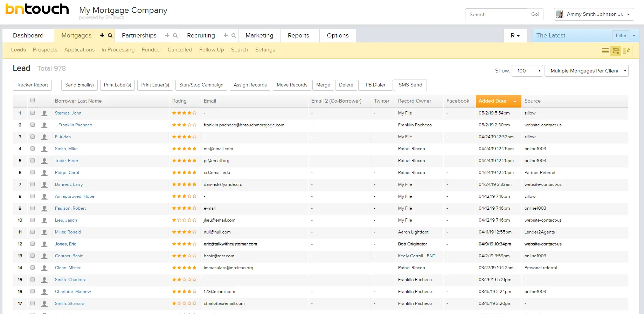The width and height of the screenshot is (644, 314).
Task: Click the person icon for Stamos, John
Action: tap(44, 113)
